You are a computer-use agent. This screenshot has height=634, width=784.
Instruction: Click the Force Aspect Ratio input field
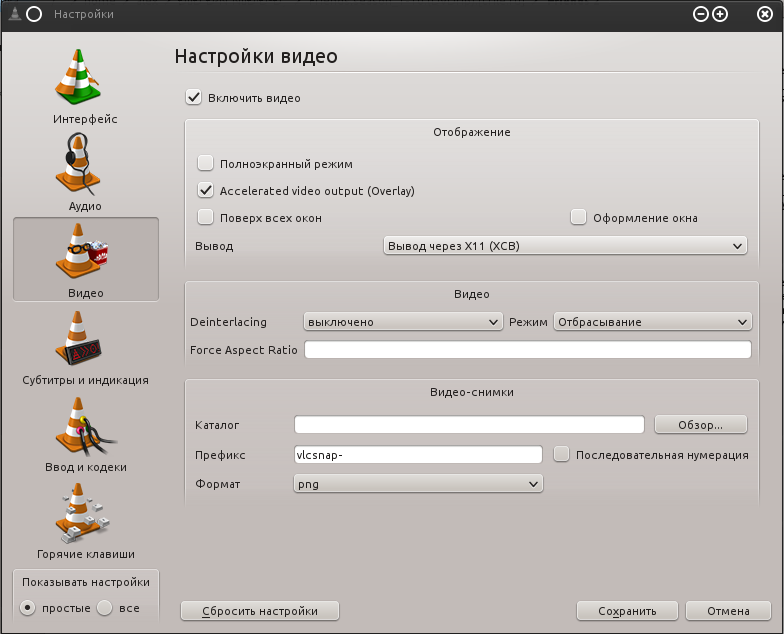(x=527, y=350)
